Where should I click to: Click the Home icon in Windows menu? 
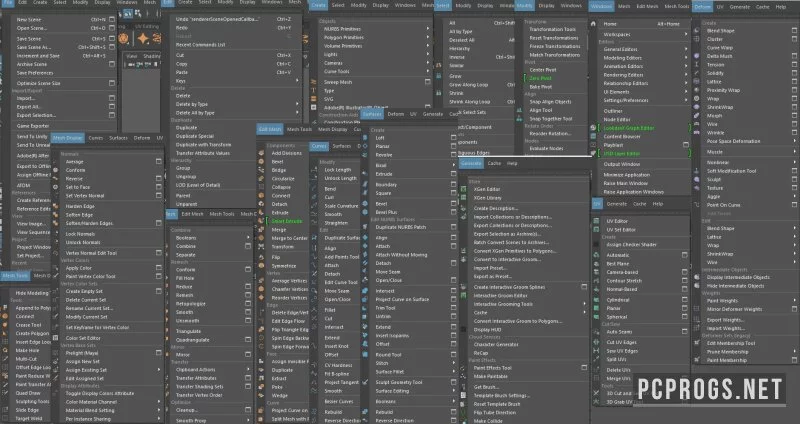pos(593,24)
